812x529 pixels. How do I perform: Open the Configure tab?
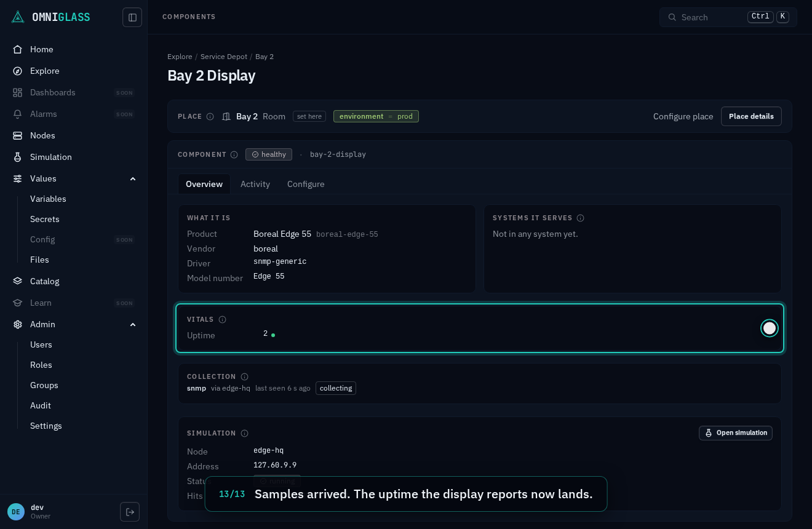click(306, 184)
